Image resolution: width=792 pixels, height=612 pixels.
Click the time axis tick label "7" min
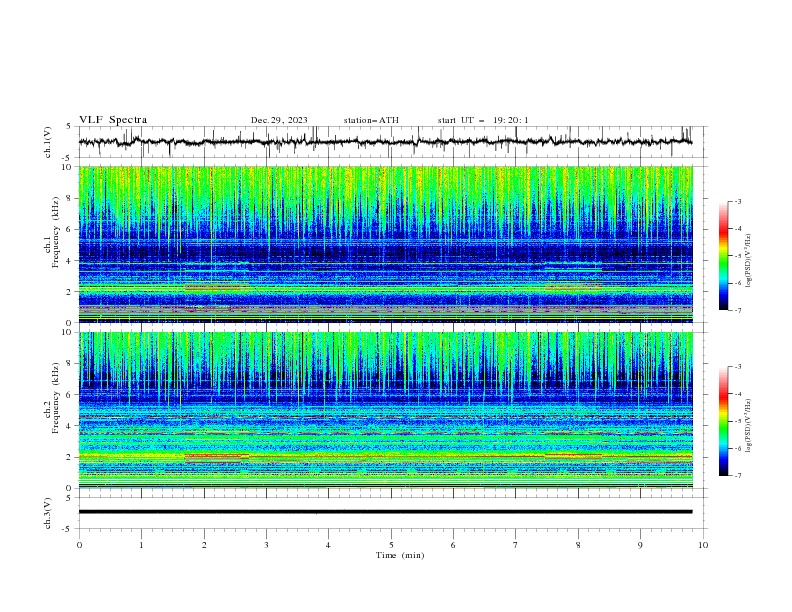tap(516, 545)
